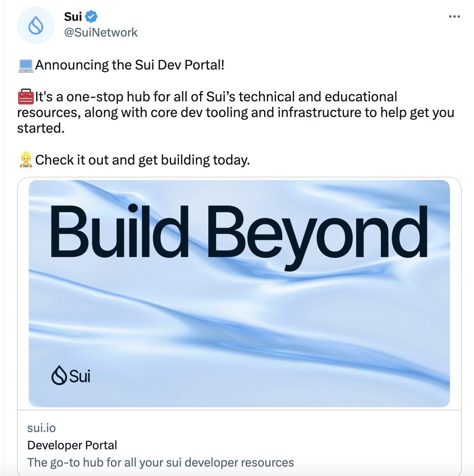Click the link card description text

pos(160,462)
